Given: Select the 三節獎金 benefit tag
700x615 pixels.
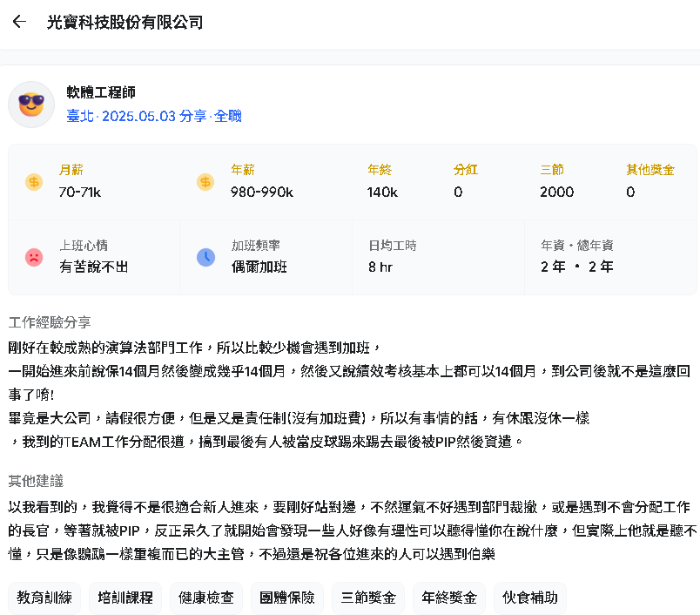Looking at the screenshot, I should tap(368, 598).
